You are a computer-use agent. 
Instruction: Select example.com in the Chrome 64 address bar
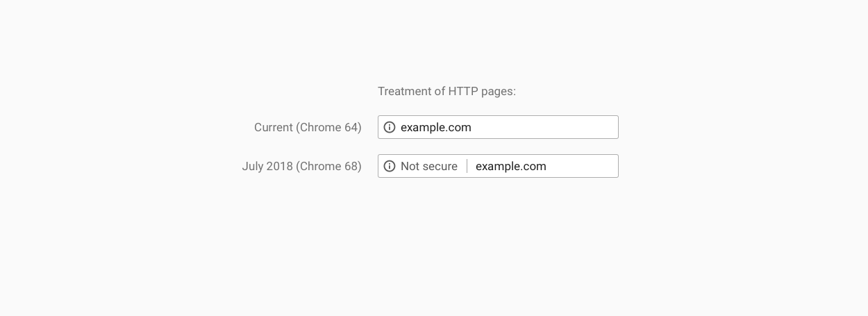pos(436,127)
